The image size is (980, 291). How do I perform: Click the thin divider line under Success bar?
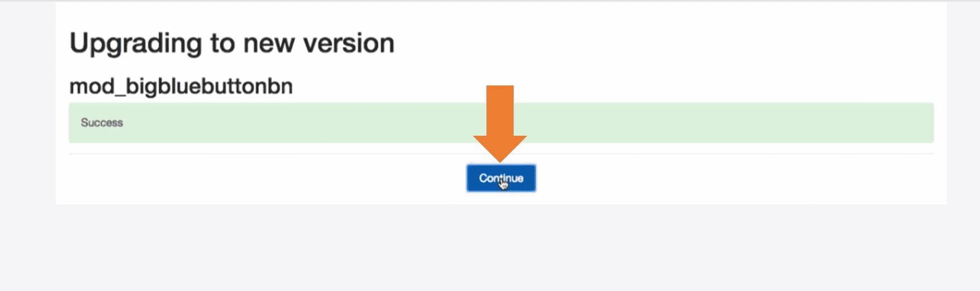pos(501,154)
